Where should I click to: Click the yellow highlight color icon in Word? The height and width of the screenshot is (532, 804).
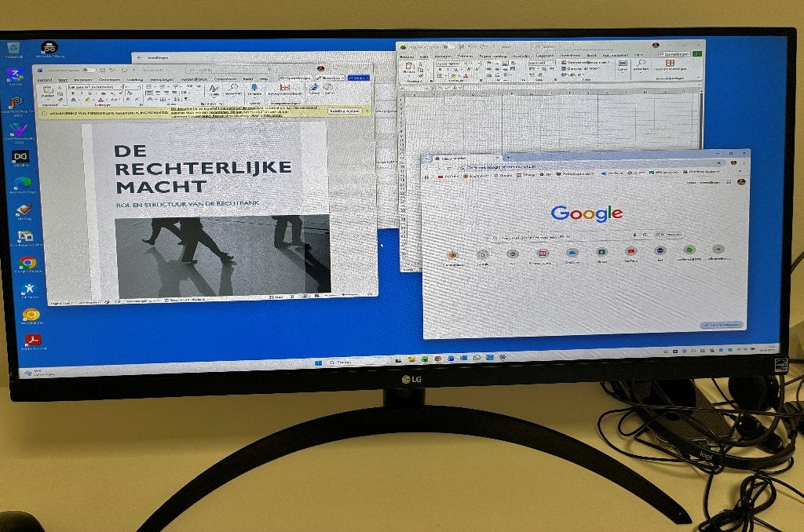[x=88, y=100]
